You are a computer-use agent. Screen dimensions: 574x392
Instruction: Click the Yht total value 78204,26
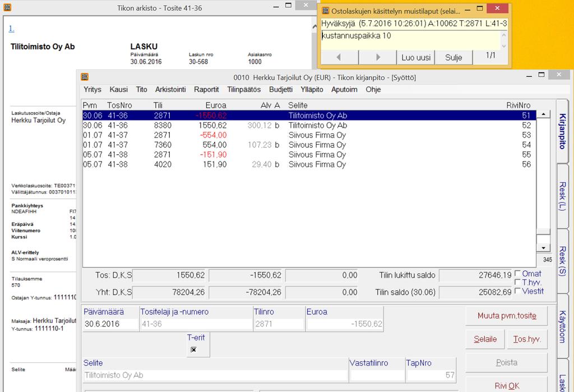pyautogui.click(x=169, y=292)
